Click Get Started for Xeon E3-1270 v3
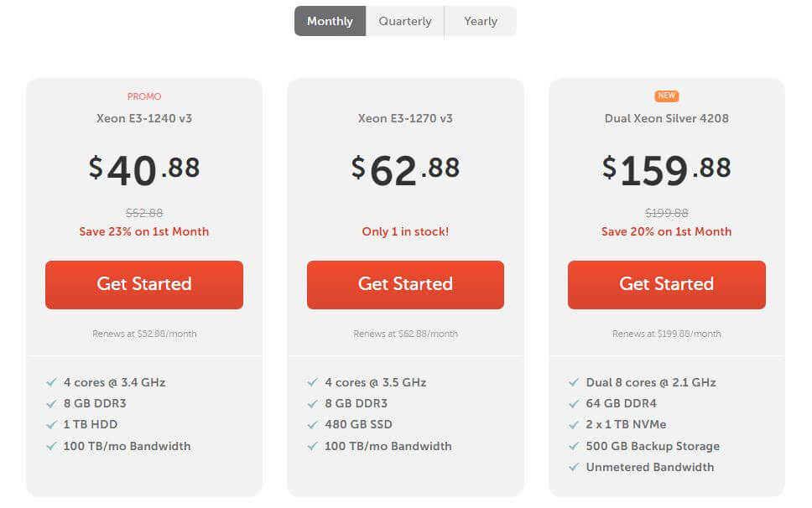Viewport: 812px width, 508px height. pyautogui.click(x=405, y=284)
